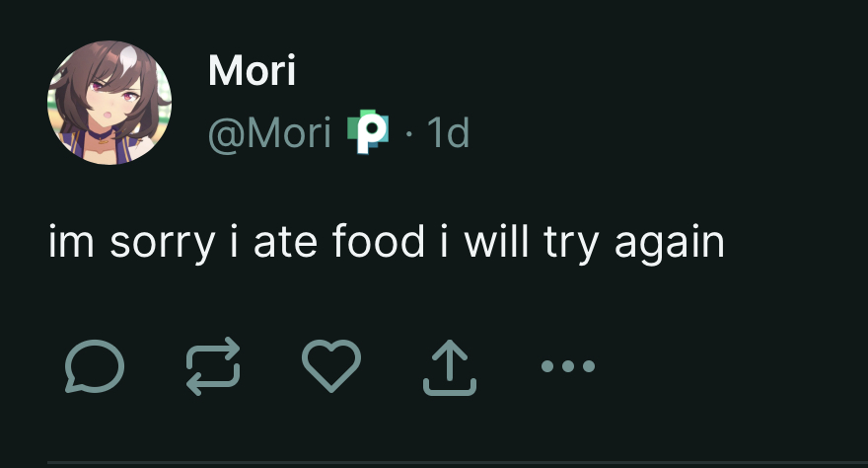
Task: Open the share options from the arrow-tray icon
Action: click(450, 366)
